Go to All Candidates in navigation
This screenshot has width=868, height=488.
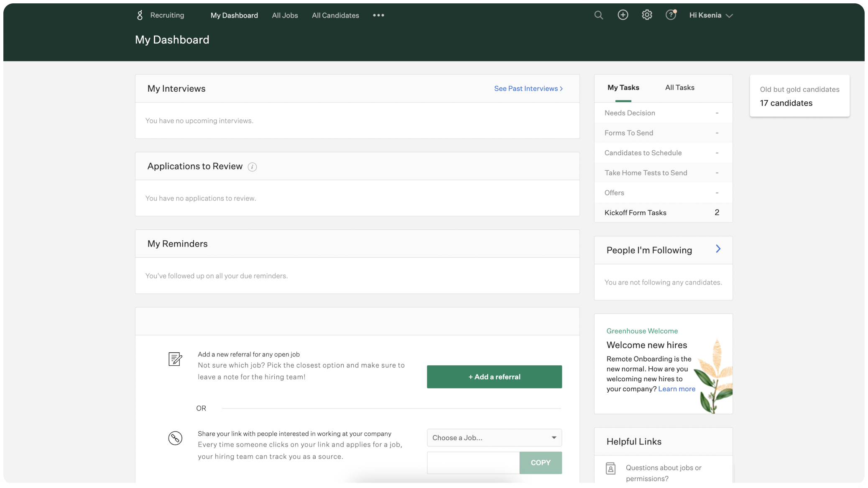335,15
